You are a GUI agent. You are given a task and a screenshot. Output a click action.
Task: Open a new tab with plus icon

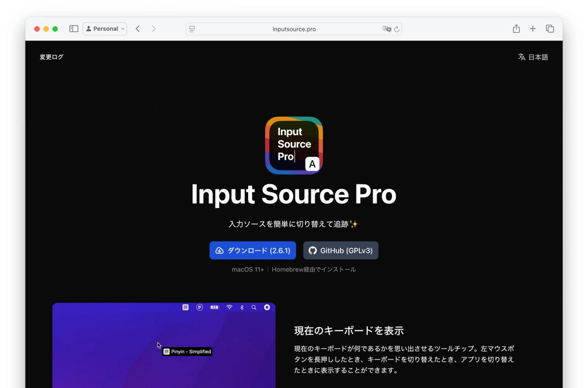(533, 29)
